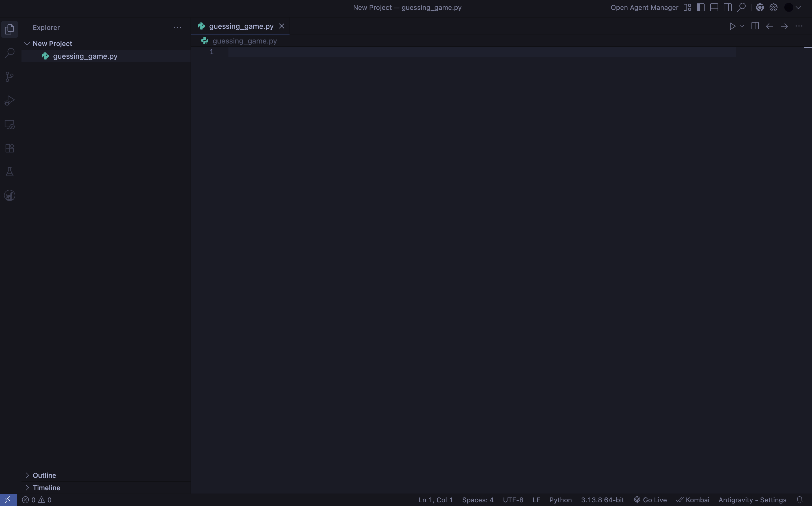Open Run and Debug view
812x506 pixels.
(10, 101)
